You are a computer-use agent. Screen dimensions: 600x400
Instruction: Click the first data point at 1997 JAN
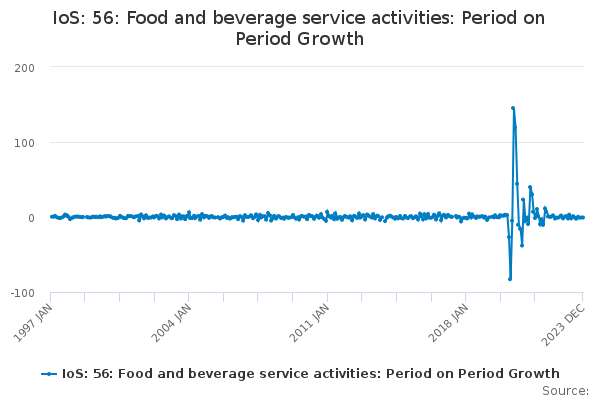tap(51, 217)
